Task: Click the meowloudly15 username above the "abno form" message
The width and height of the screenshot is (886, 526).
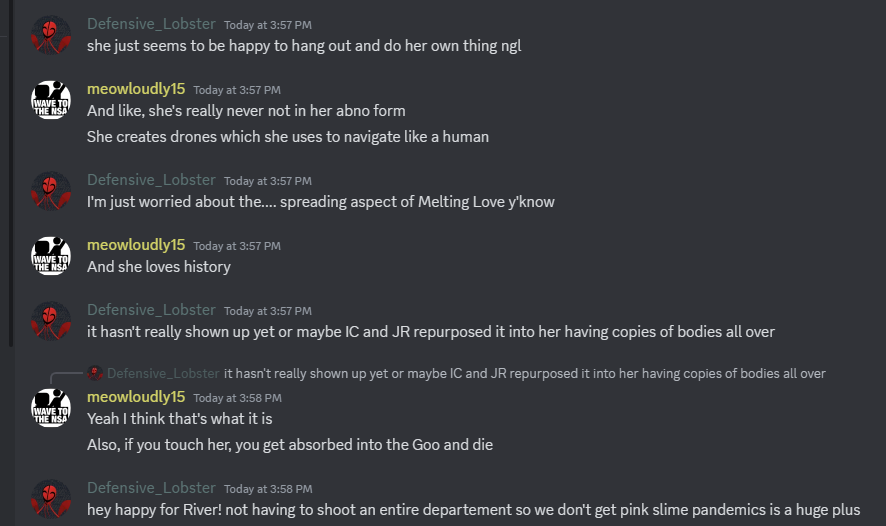Action: pos(136,89)
